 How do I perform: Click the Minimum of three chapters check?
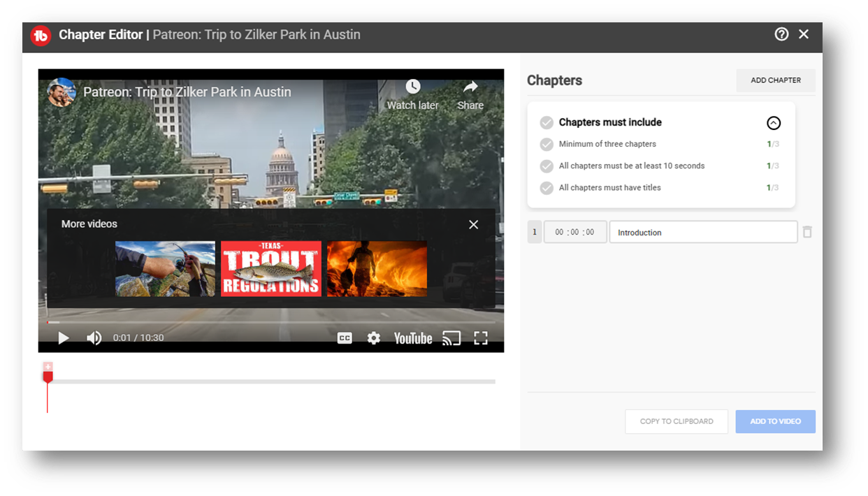[x=547, y=145]
